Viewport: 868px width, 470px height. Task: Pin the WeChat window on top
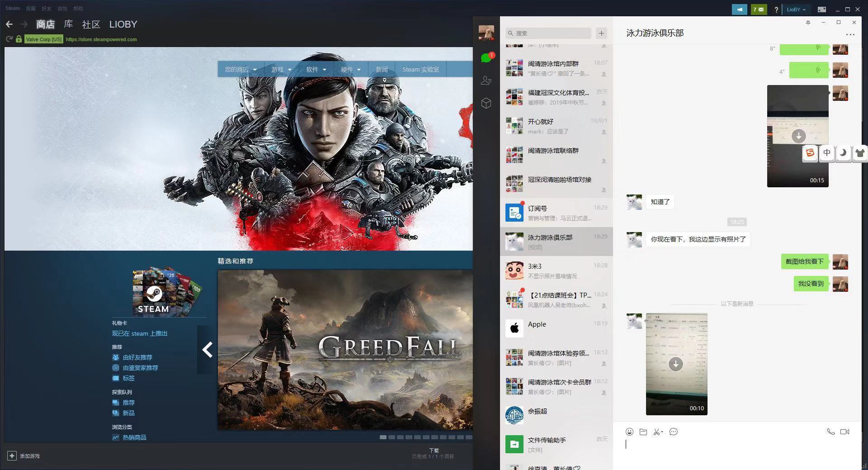point(808,23)
